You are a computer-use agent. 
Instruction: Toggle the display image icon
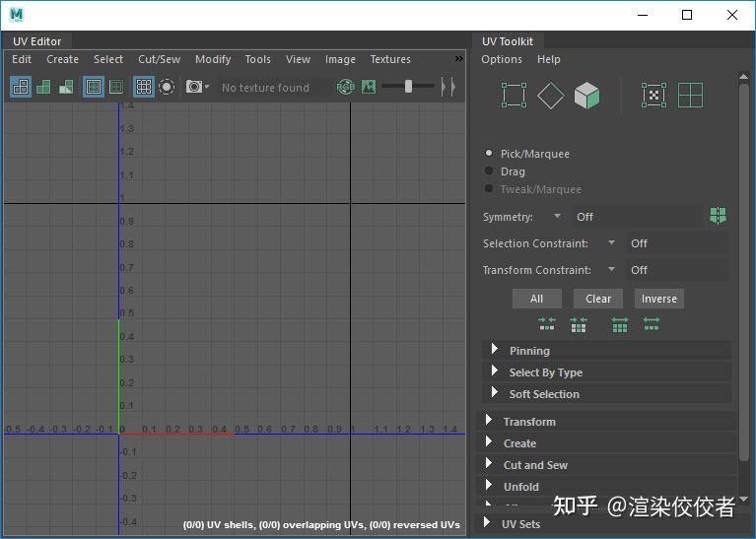pos(369,87)
